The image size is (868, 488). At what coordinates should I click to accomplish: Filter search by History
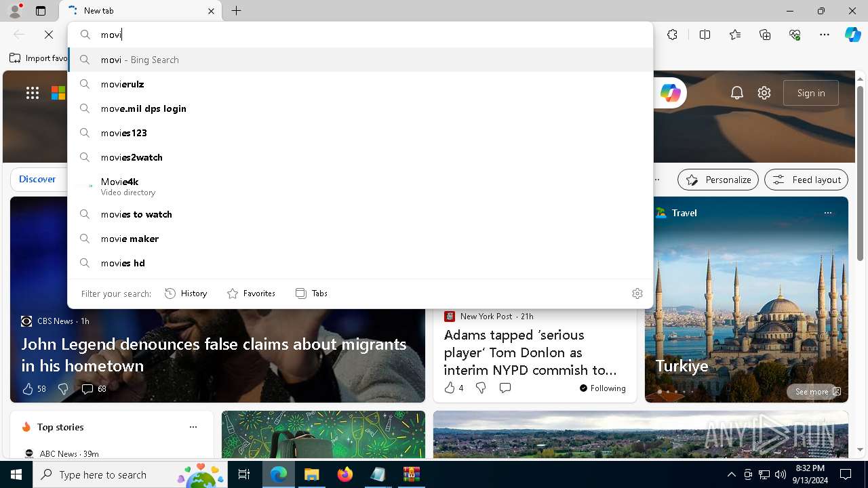pos(186,293)
